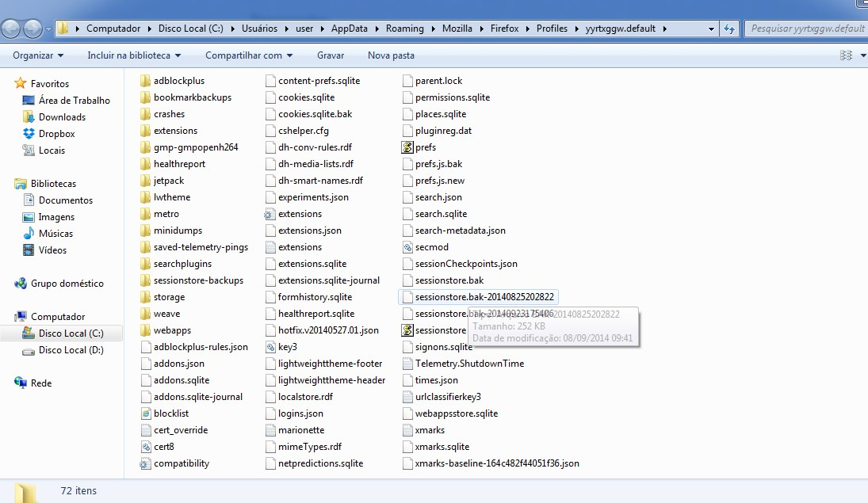
Task: Click Gravar in the toolbar
Action: click(331, 55)
